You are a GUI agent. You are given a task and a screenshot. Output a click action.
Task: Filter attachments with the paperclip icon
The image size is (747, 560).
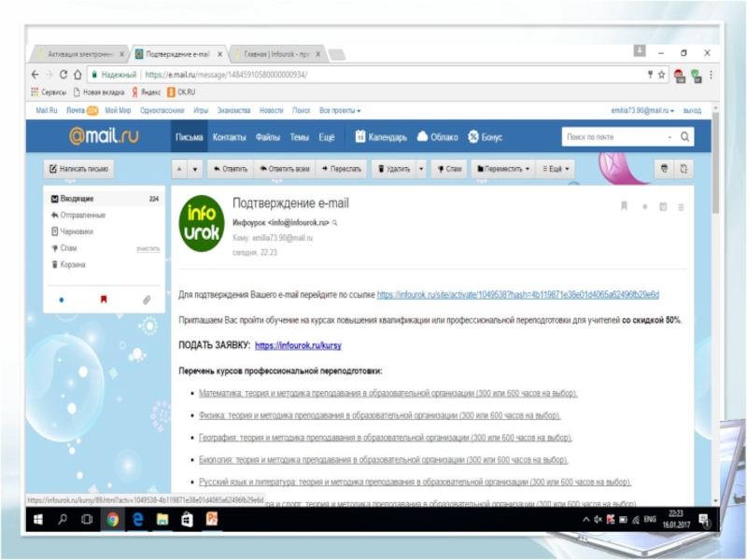pyautogui.click(x=147, y=300)
